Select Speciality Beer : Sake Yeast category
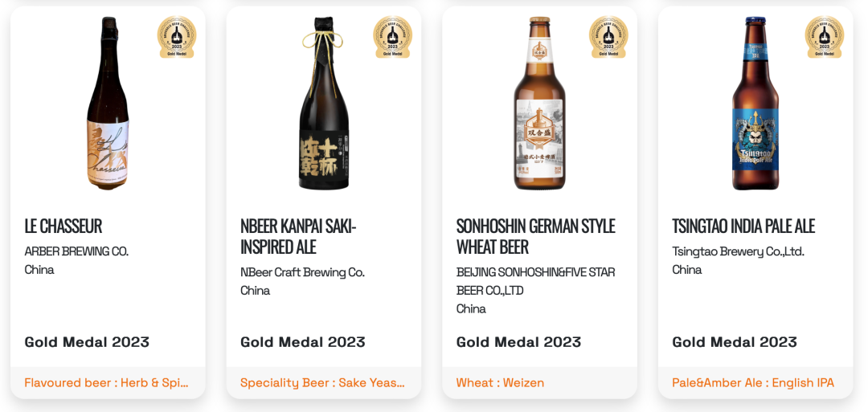This screenshot has height=412, width=868. pyautogui.click(x=323, y=383)
